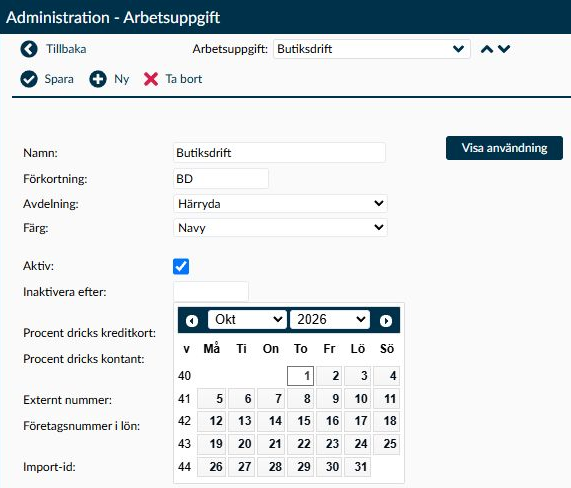
Task: Select October 9 in the calendar
Action: pyautogui.click(x=329, y=399)
